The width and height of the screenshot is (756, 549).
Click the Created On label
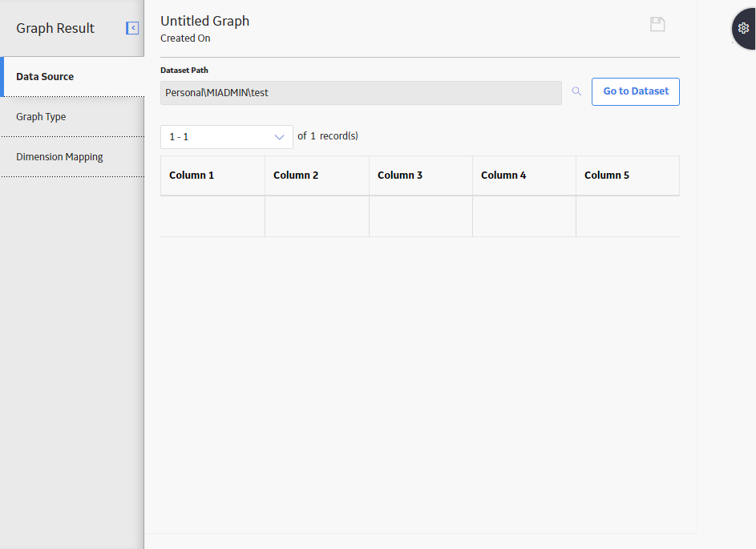185,38
